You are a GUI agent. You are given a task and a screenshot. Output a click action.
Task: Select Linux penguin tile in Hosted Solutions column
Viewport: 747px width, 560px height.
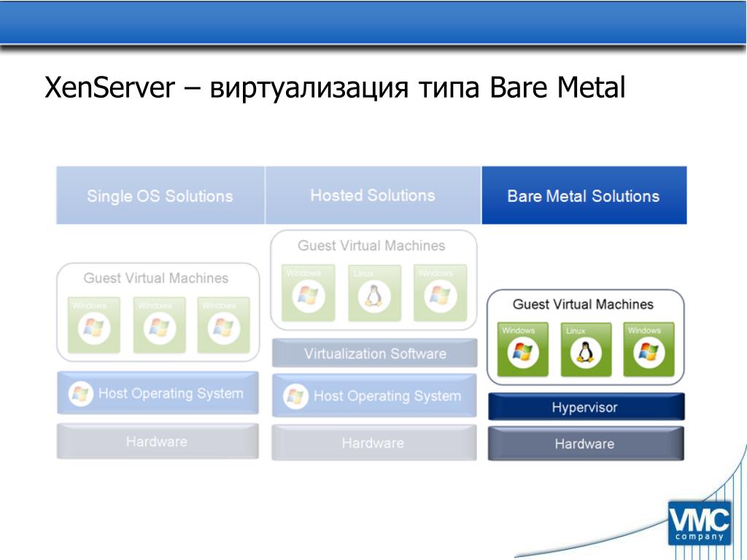374,293
